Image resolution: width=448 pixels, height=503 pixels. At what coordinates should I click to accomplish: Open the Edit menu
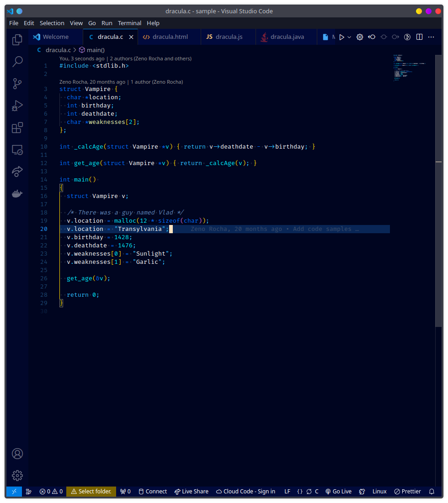(29, 23)
